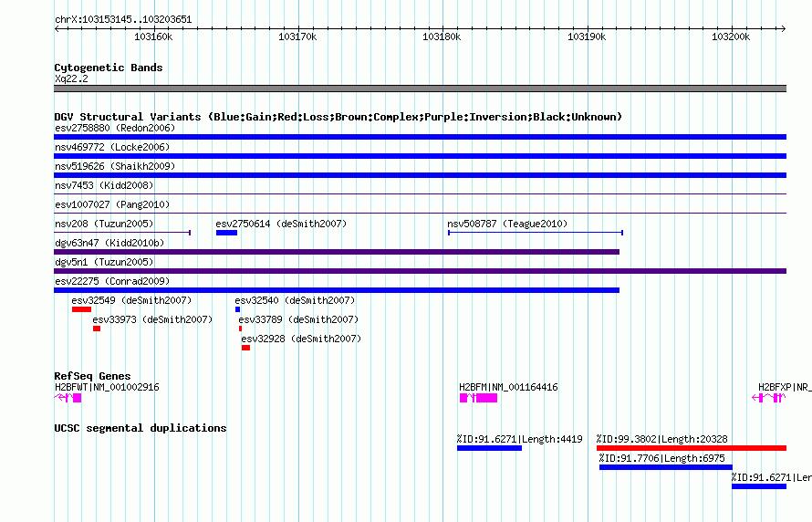Viewport: 812px width, 522px height.
Task: Select the nsv469772 (Locke2006) variant bar
Action: (x=420, y=156)
